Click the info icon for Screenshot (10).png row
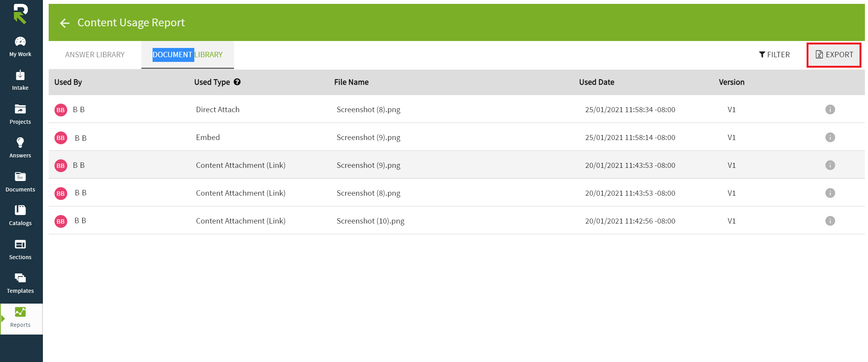 point(830,221)
